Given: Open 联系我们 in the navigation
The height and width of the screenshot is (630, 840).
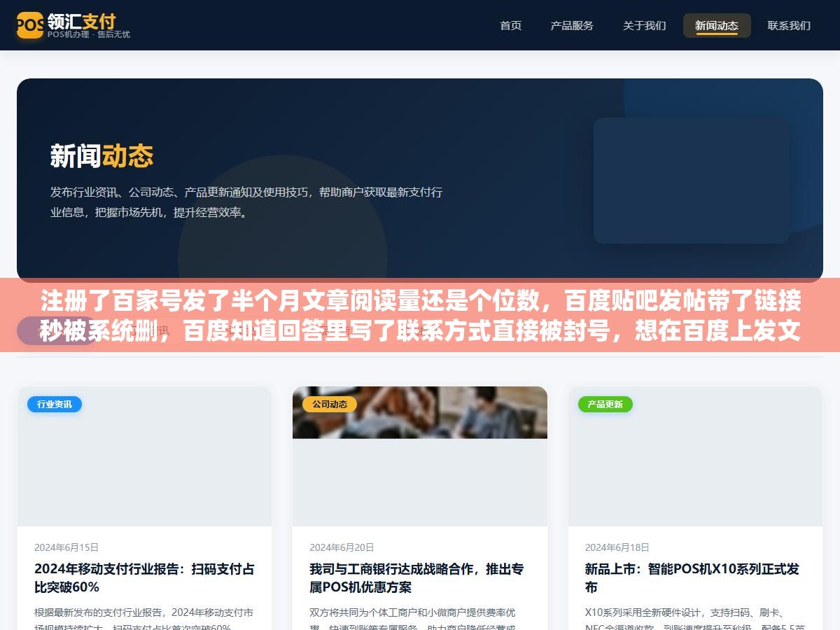Looking at the screenshot, I should (789, 25).
